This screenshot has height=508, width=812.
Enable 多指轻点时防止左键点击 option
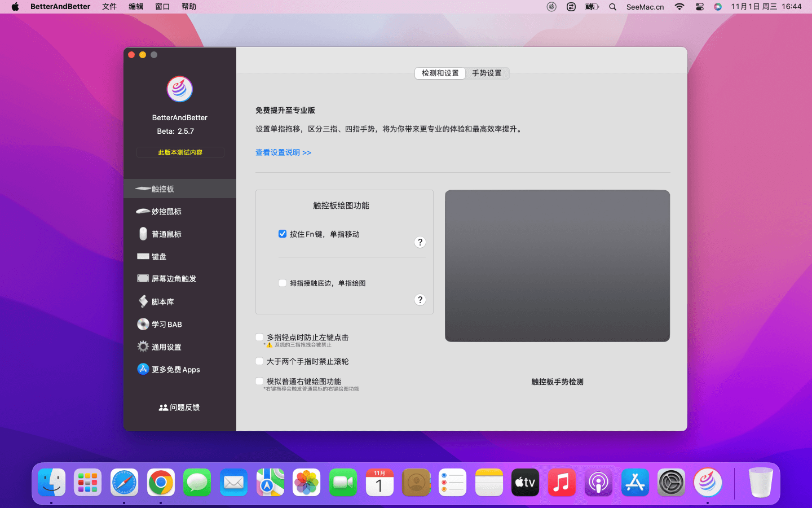(x=259, y=338)
